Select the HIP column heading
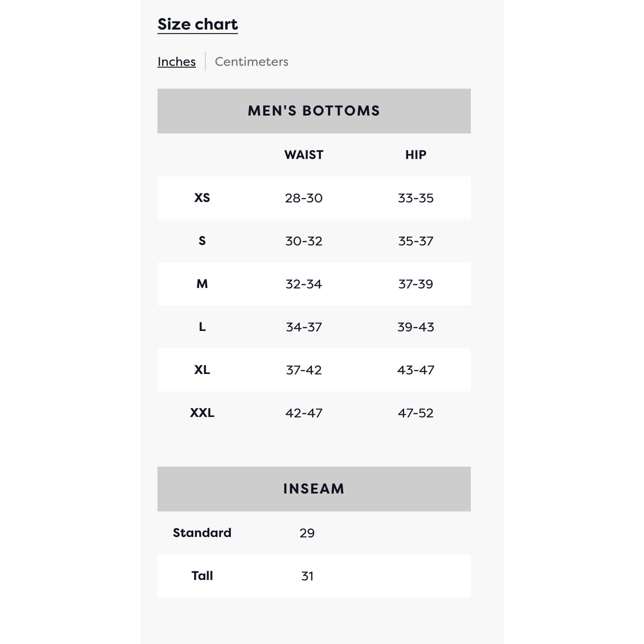Screen dimensions: 644x644 pyautogui.click(x=416, y=155)
